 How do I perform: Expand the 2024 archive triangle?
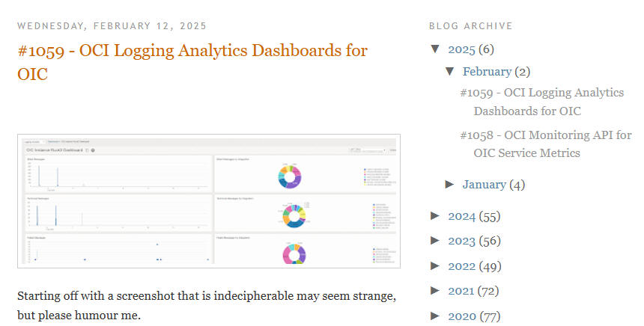[x=435, y=216]
